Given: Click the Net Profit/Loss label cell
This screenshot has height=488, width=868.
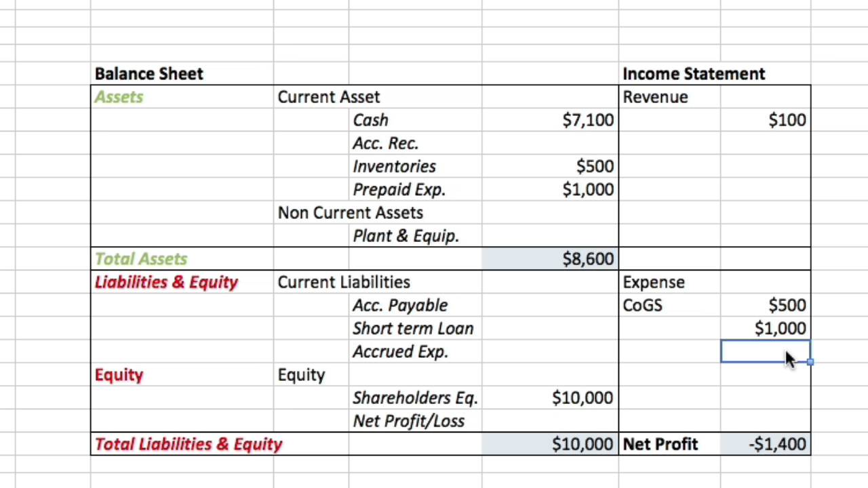Looking at the screenshot, I should (408, 422).
